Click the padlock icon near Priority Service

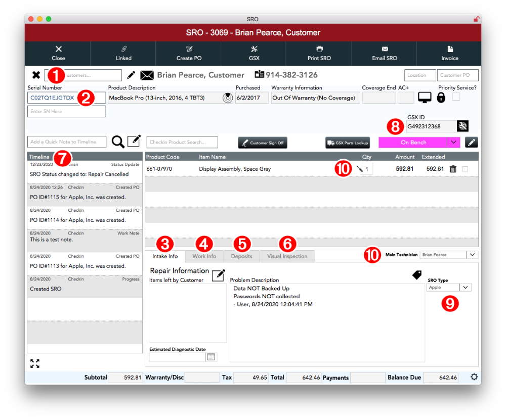click(x=441, y=98)
